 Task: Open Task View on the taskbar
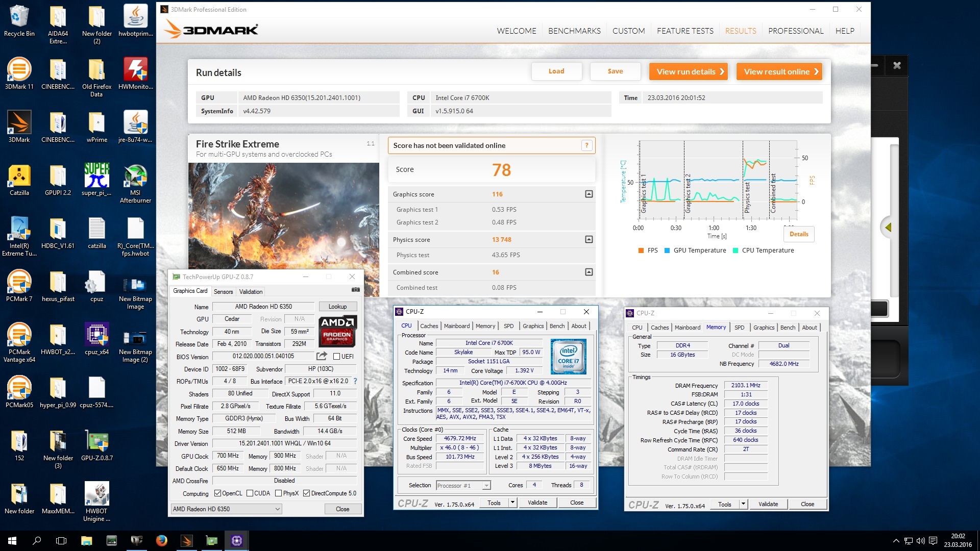[61, 541]
